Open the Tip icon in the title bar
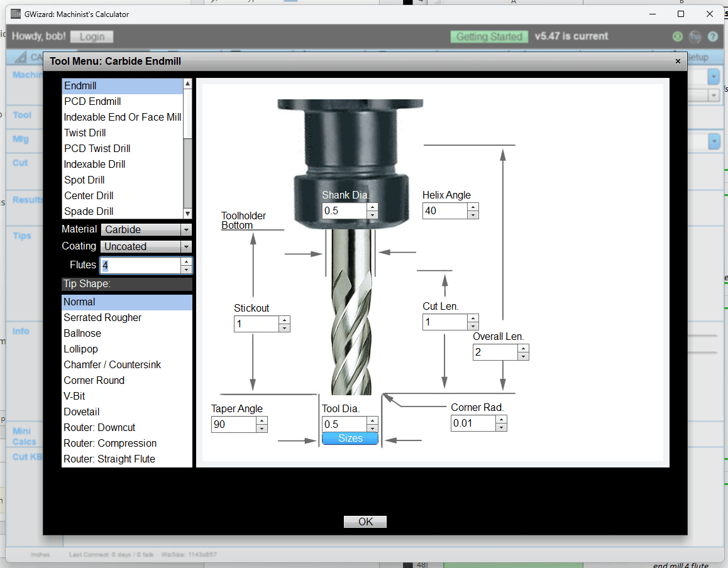The height and width of the screenshot is (568, 728). 695,36
